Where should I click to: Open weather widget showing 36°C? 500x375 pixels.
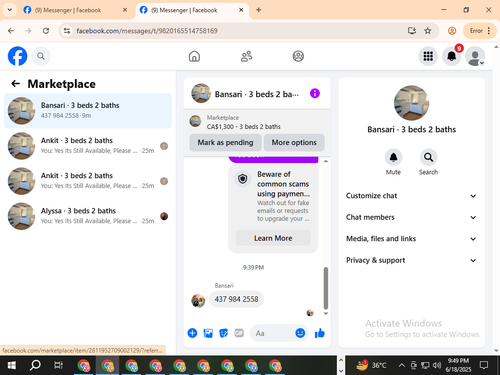pyautogui.click(x=372, y=365)
